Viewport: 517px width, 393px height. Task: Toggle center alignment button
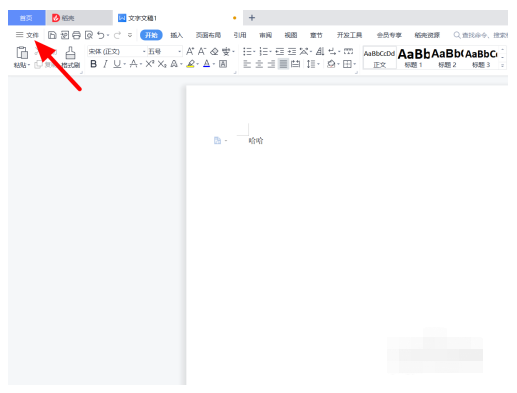[x=259, y=64]
